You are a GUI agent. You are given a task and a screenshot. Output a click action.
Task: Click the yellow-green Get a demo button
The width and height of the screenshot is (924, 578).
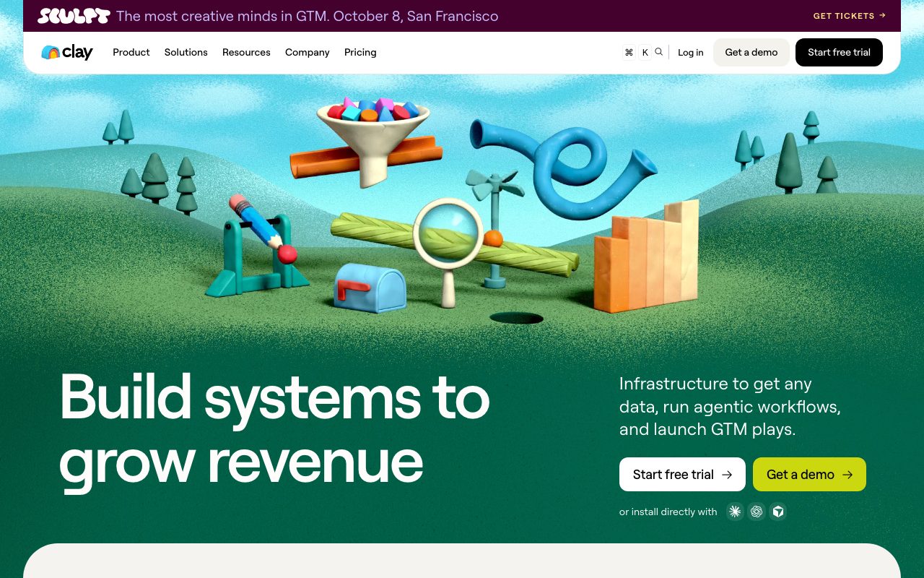(809, 475)
